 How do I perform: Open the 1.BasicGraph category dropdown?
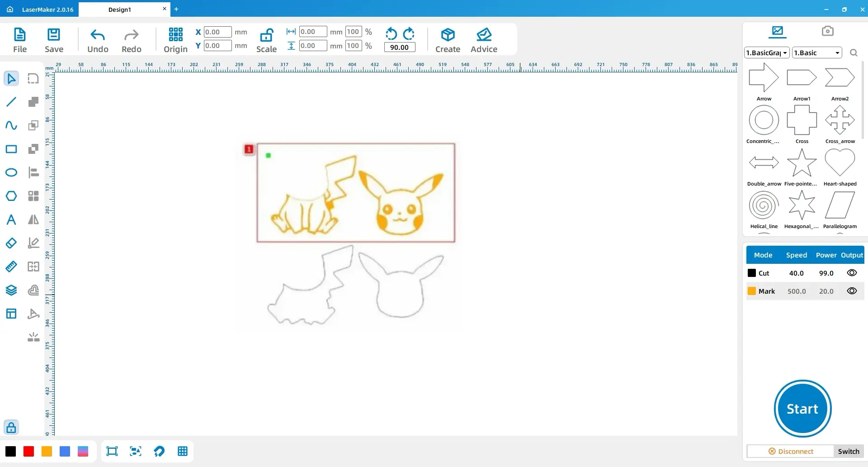point(767,53)
